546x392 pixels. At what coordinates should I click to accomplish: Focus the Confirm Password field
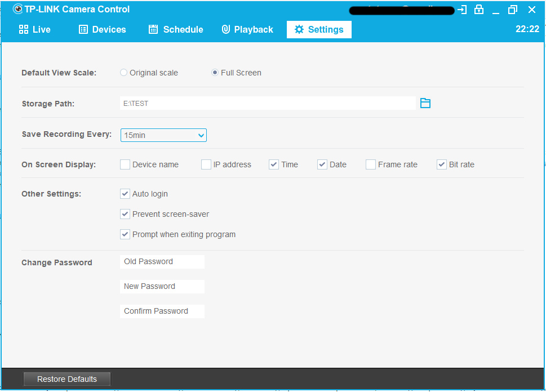point(162,311)
